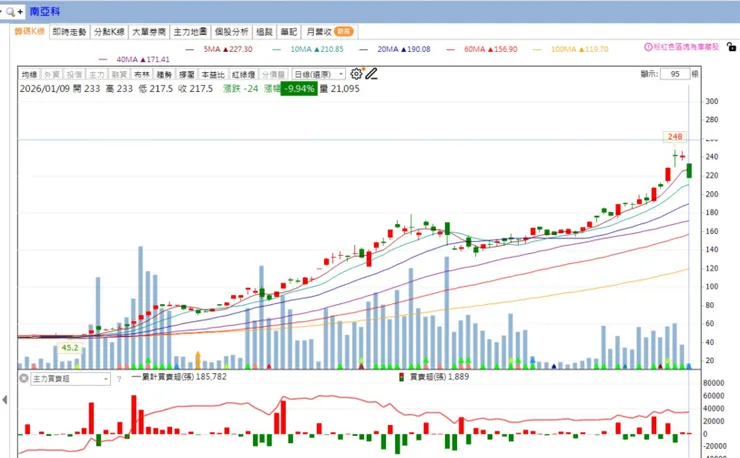Close the 主力買賣超 indicator panel with X icon
The image size is (740, 458).
(x=24, y=378)
